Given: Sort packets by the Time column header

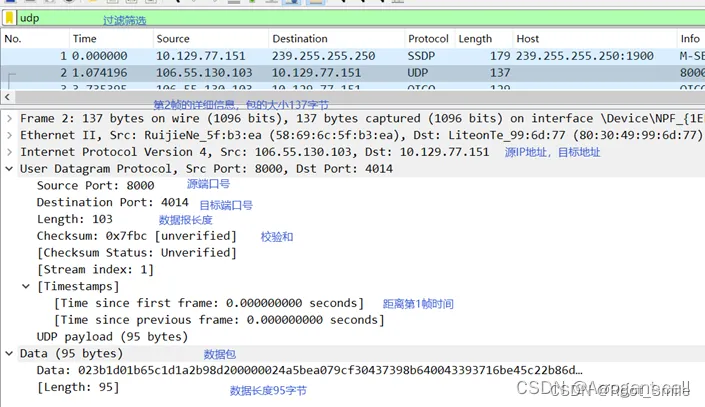Looking at the screenshot, I should [85, 39].
